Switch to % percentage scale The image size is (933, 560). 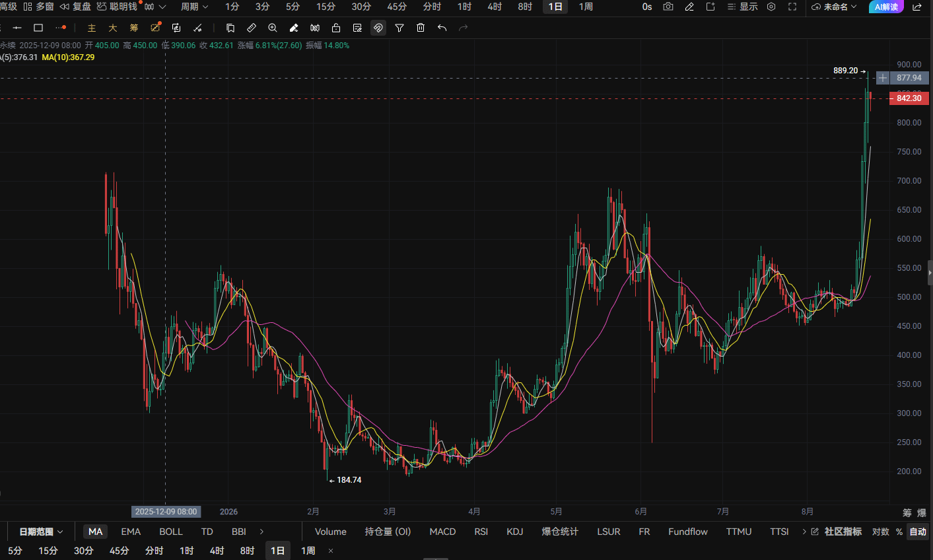pyautogui.click(x=899, y=532)
